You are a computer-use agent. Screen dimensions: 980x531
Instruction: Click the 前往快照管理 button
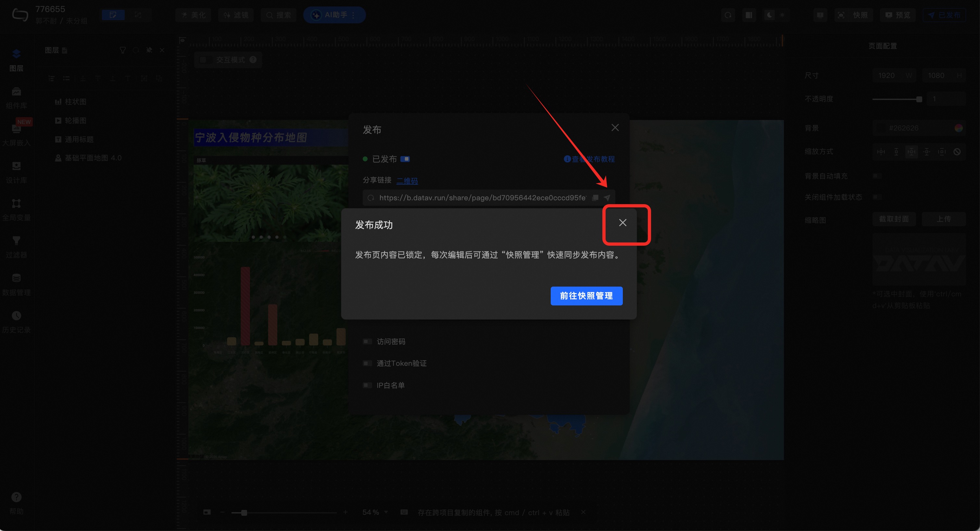(586, 296)
